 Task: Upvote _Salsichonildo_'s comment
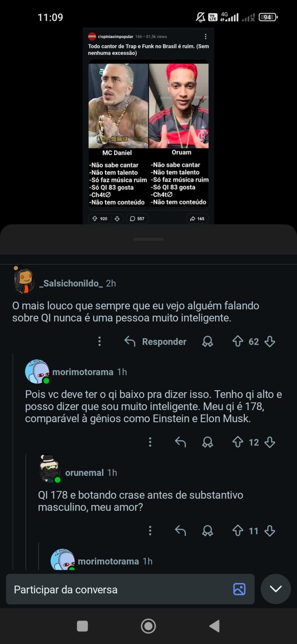[x=237, y=341]
